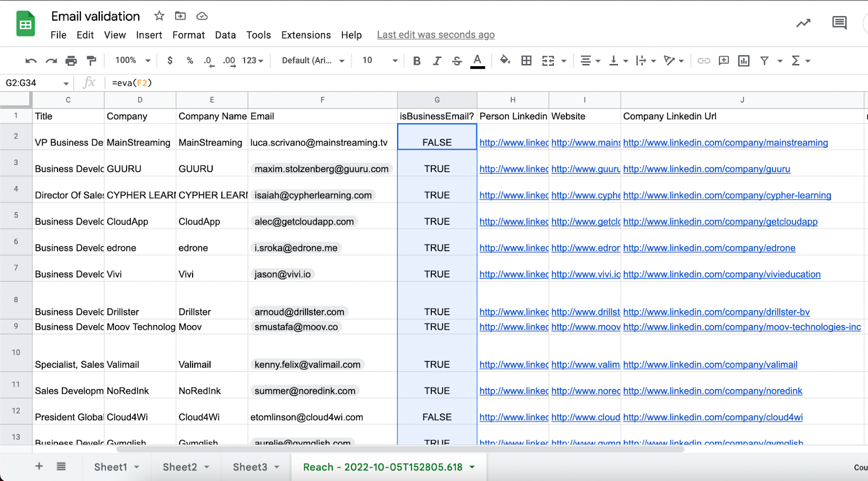
Task: Open the Format menu
Action: (x=189, y=35)
